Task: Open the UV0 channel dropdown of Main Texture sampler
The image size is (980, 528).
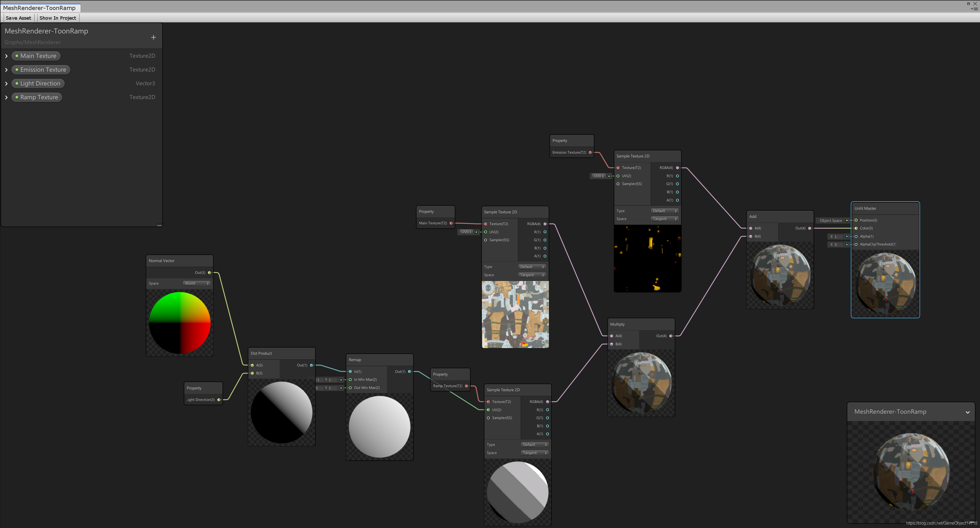Action: tap(466, 232)
